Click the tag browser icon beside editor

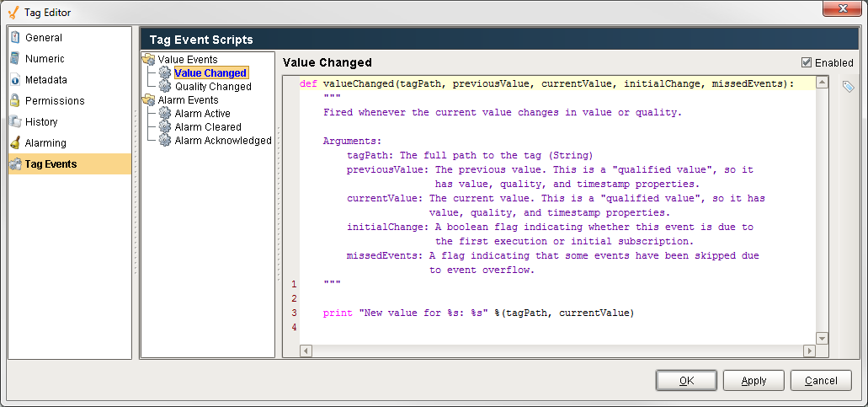(848, 87)
